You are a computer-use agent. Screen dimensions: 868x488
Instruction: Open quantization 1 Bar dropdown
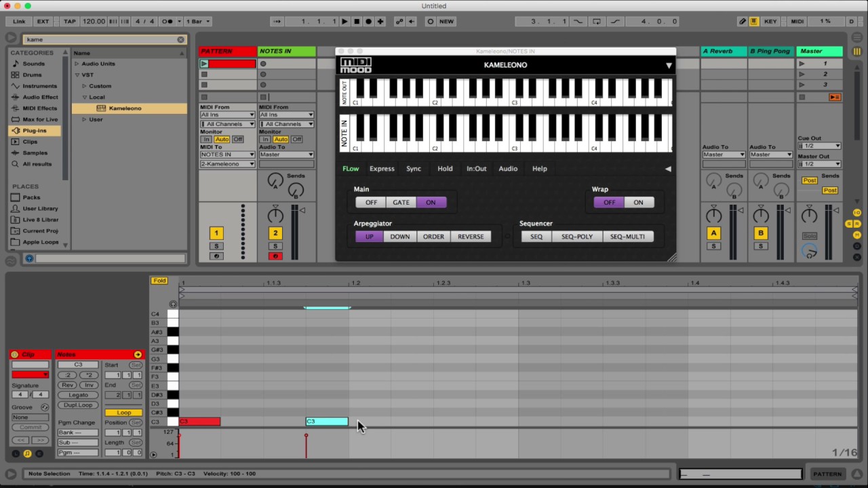(198, 22)
